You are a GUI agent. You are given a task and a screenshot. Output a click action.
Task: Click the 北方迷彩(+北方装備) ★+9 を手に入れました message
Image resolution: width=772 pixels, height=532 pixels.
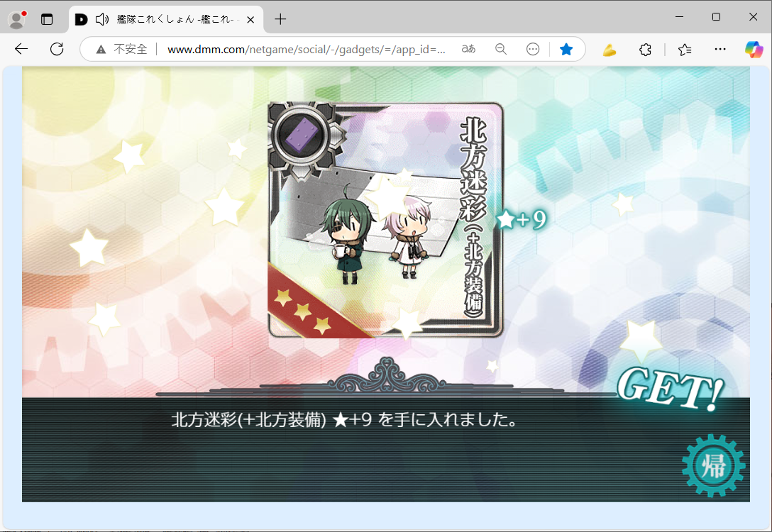[x=345, y=420]
